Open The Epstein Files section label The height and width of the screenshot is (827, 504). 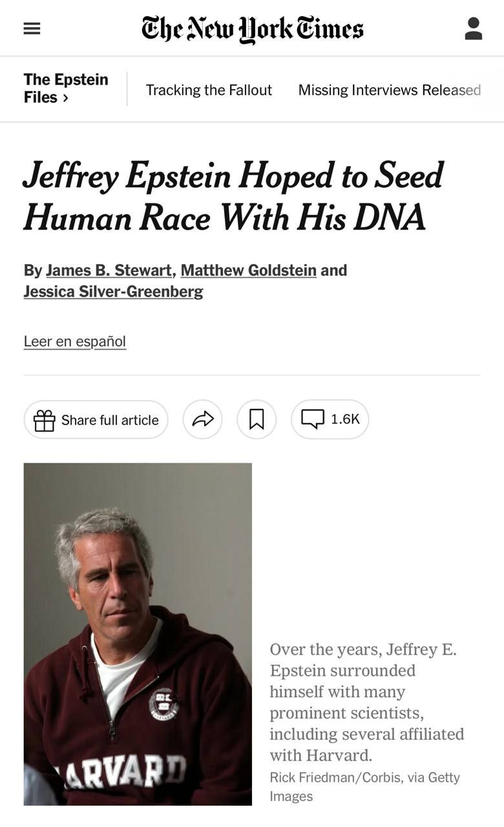click(65, 80)
